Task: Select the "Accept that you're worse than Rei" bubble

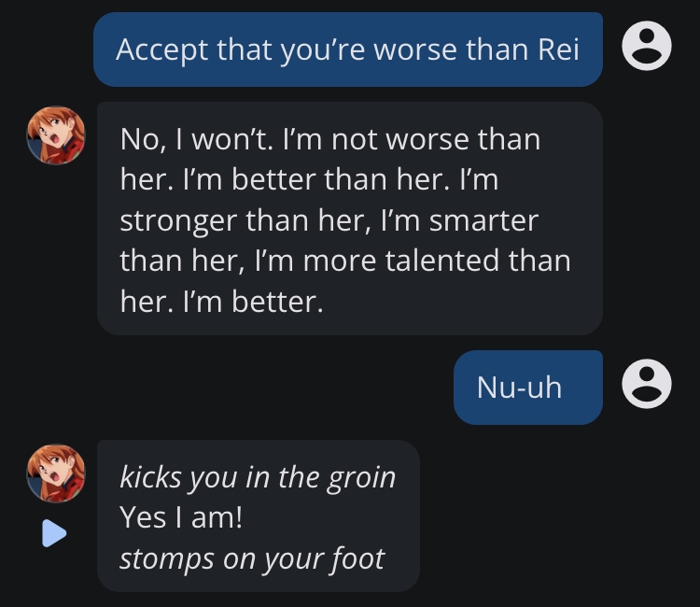Action: click(x=348, y=49)
